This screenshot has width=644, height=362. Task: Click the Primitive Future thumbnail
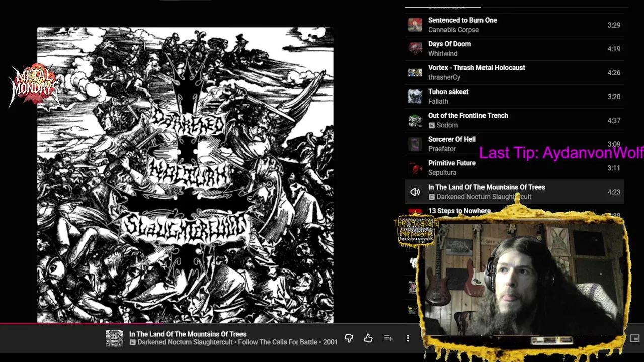tap(415, 168)
